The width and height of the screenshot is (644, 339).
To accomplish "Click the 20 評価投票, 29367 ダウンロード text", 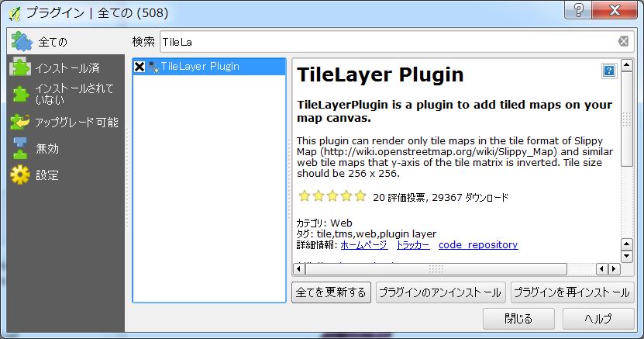I will coord(440,198).
